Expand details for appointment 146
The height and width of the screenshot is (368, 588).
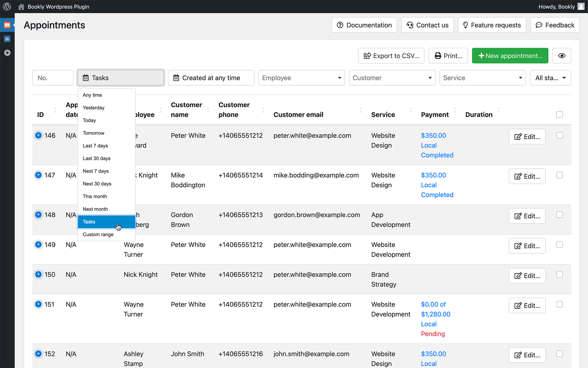(38, 135)
